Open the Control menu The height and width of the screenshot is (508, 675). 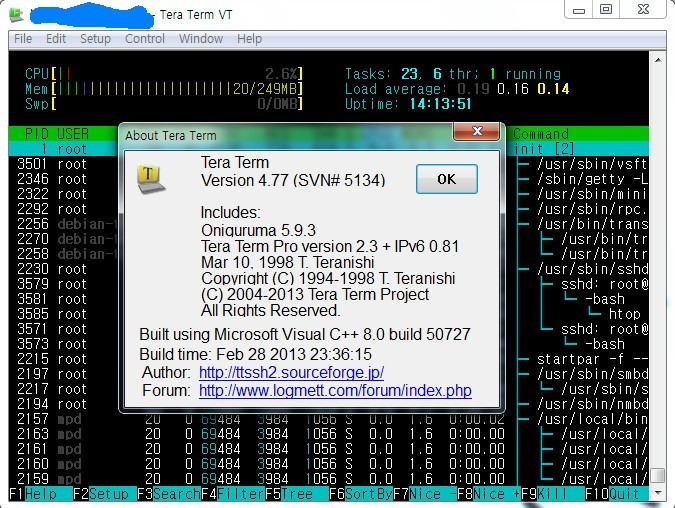(145, 39)
